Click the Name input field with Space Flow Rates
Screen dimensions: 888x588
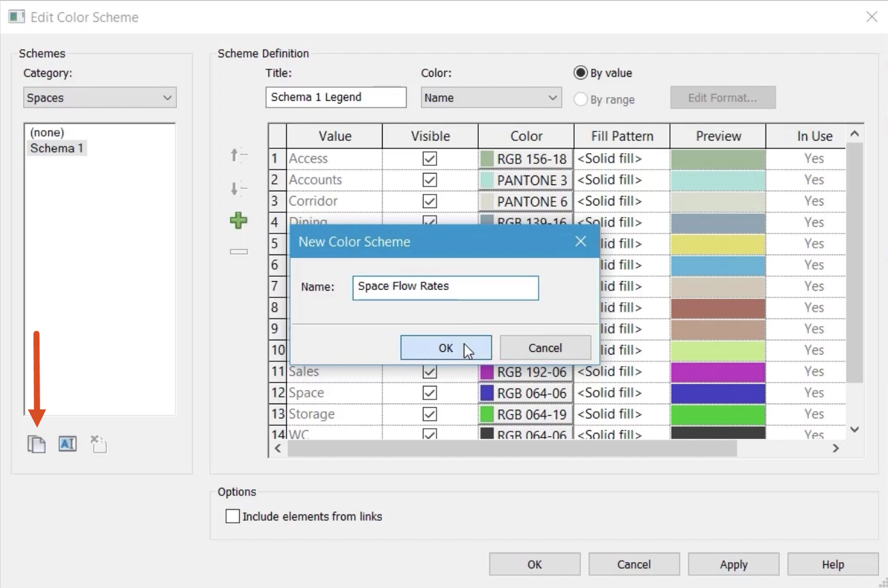[445, 287]
